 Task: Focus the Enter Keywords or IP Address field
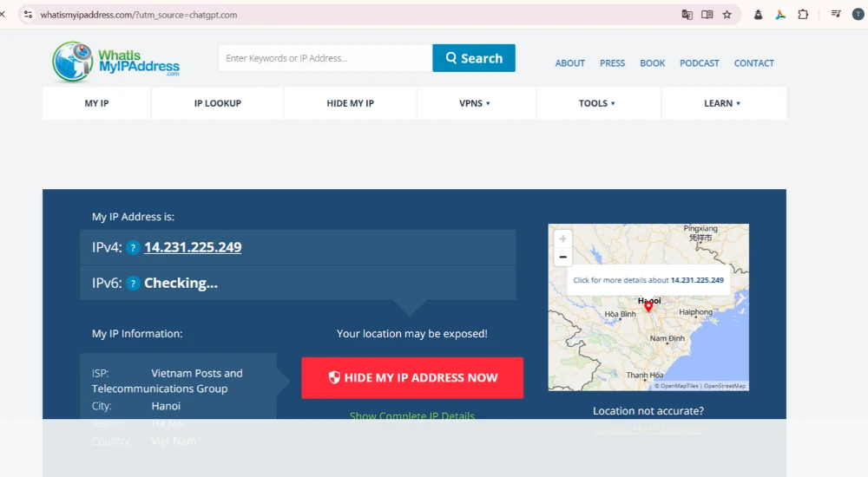tap(325, 58)
